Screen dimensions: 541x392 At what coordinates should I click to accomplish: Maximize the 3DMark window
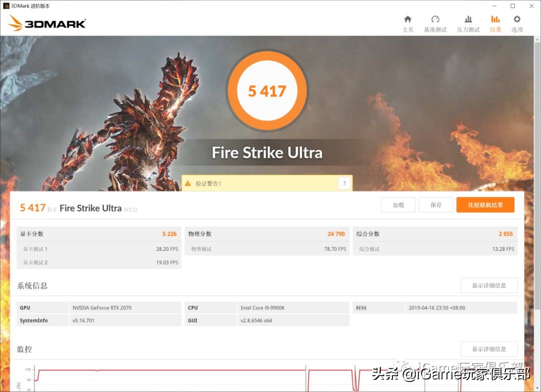point(513,6)
